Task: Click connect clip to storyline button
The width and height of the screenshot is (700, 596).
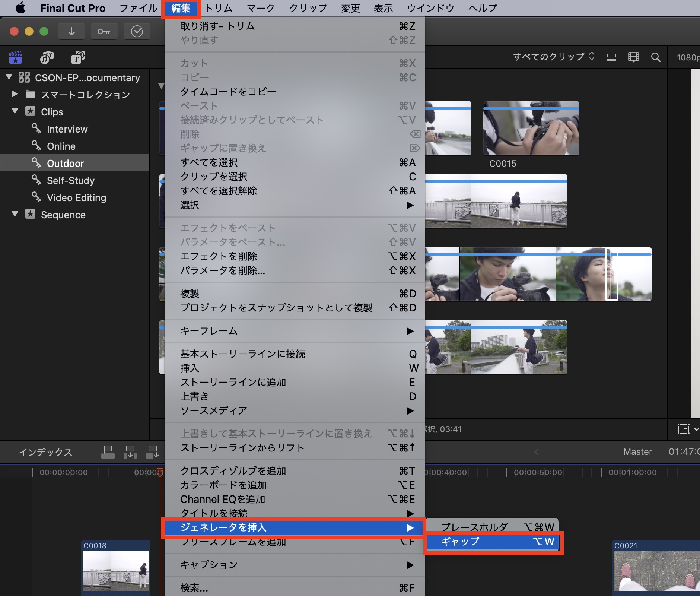Action: [x=108, y=452]
